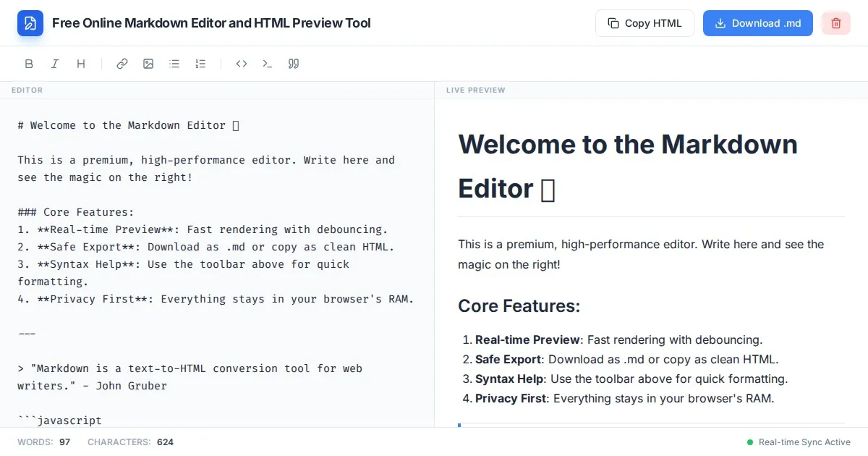Select the Editor panel label

tap(27, 90)
